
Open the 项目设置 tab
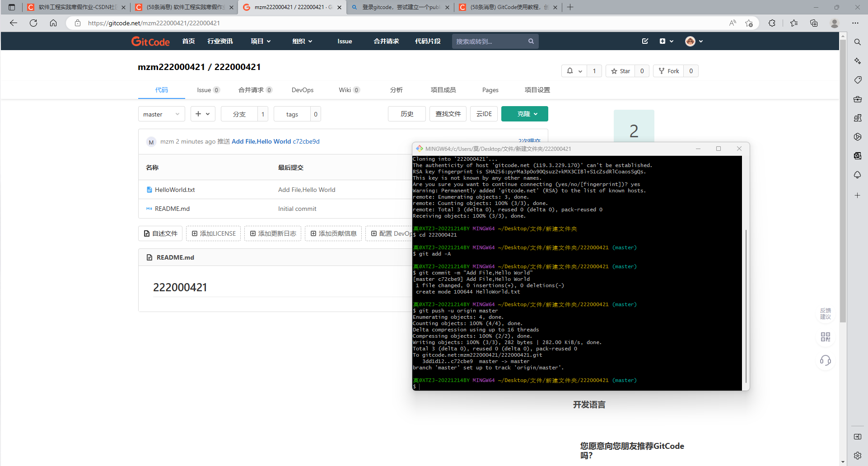click(x=537, y=90)
